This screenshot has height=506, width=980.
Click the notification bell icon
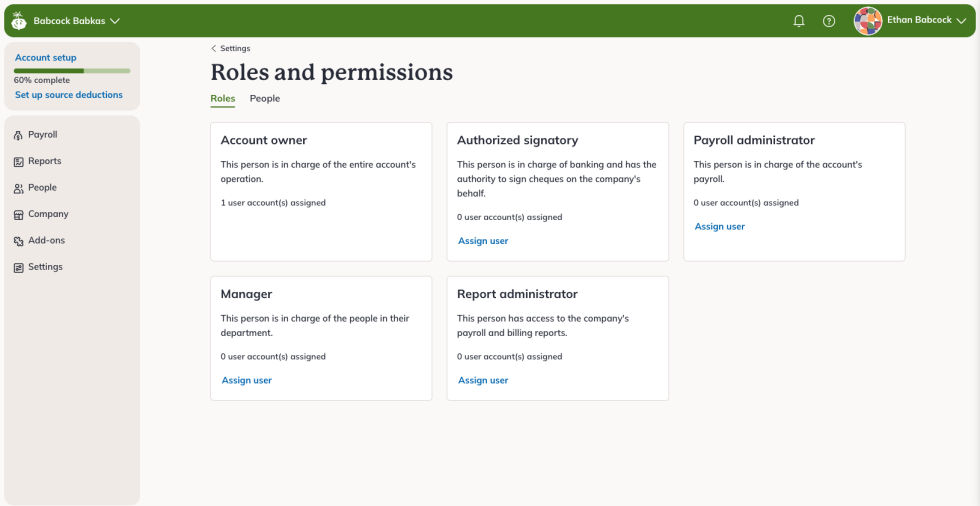coord(799,21)
